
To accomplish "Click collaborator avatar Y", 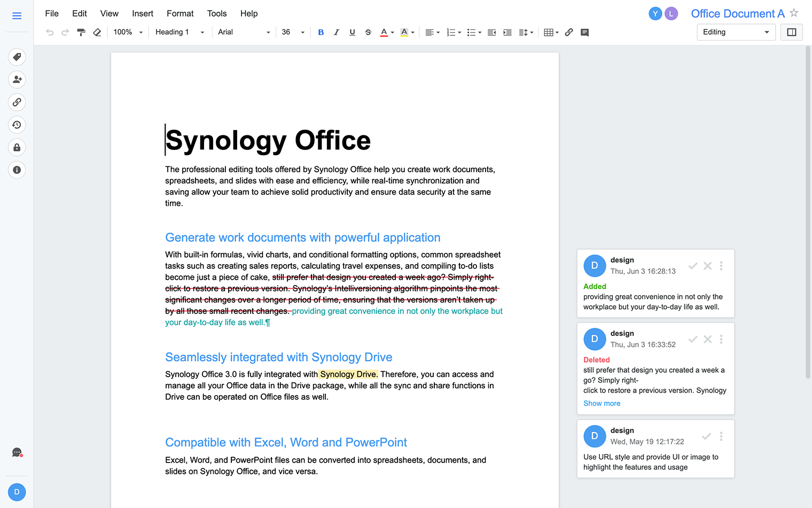I will point(655,14).
